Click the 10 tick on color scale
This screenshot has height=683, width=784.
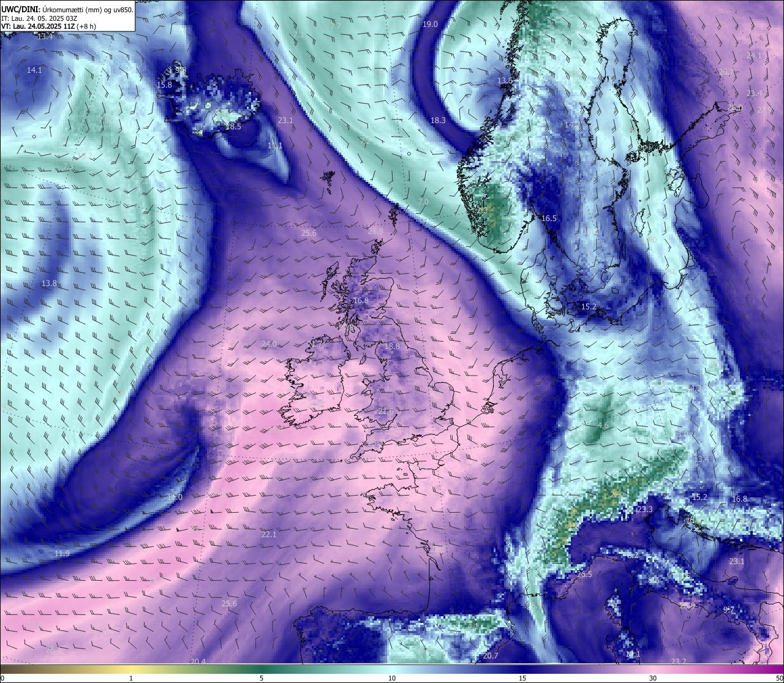392,678
